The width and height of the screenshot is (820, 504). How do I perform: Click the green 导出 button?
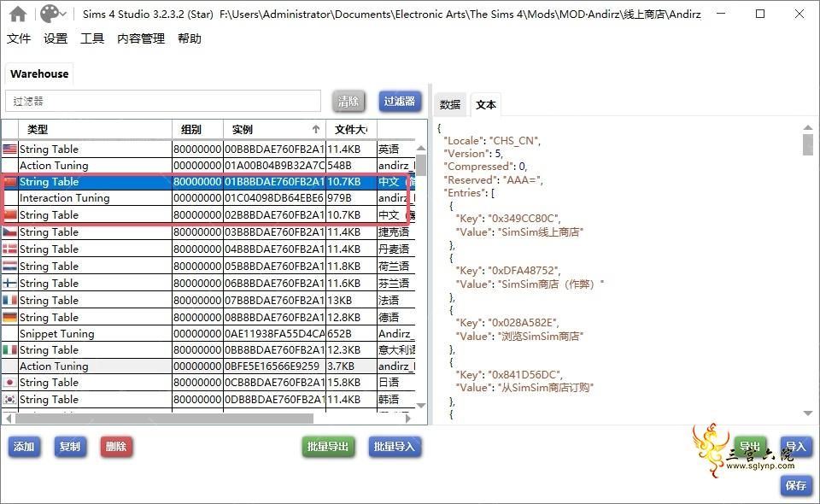tap(750, 447)
